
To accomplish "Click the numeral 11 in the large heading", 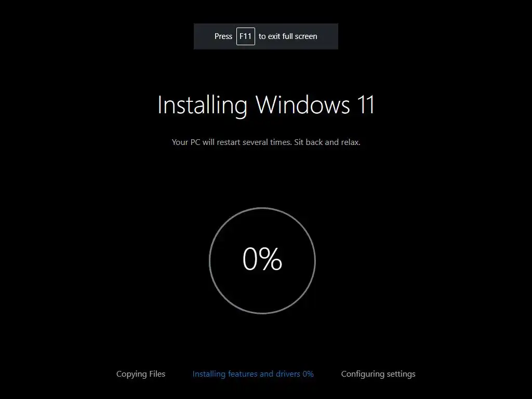I will coord(366,105).
